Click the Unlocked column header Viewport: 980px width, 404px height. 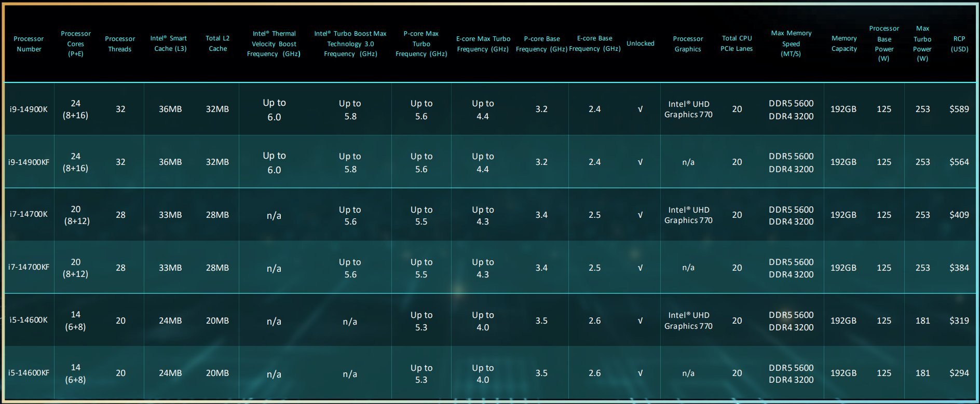tap(640, 44)
